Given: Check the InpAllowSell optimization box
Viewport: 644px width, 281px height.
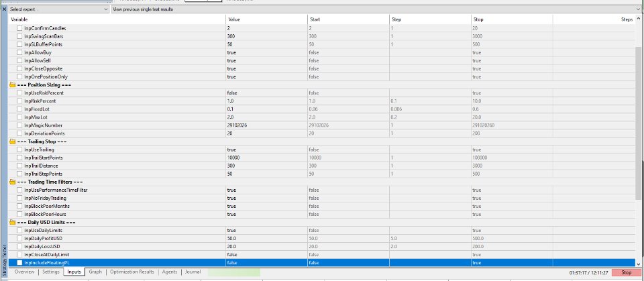Looking at the screenshot, I should click(x=19, y=60).
